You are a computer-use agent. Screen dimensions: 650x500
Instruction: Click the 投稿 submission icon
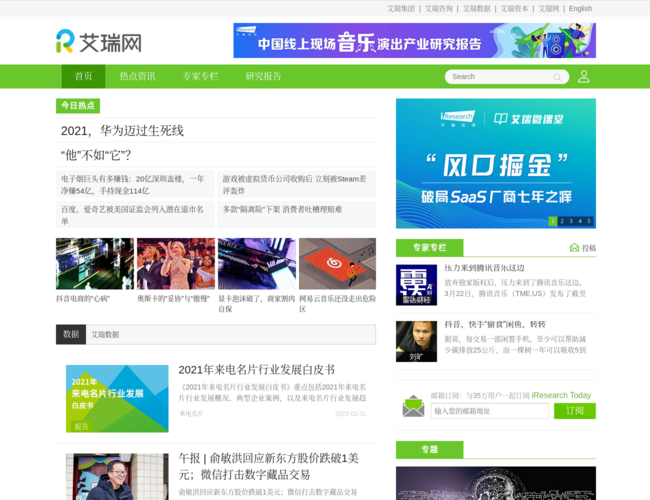[x=574, y=248]
